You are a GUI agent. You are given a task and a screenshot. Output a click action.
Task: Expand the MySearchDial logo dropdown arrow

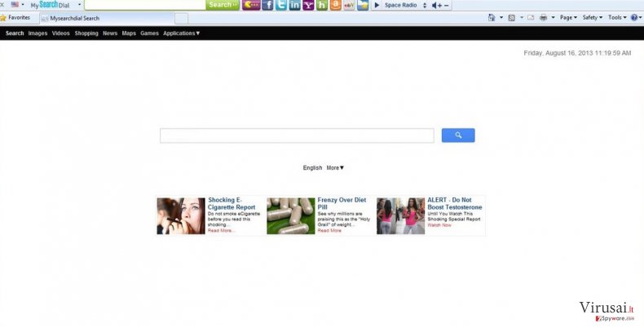[x=79, y=5]
